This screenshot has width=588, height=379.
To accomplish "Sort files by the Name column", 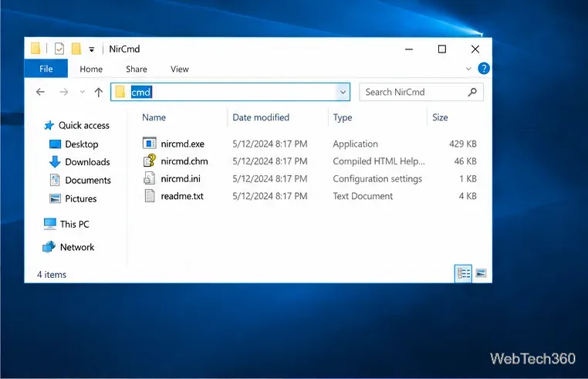I will [154, 117].
